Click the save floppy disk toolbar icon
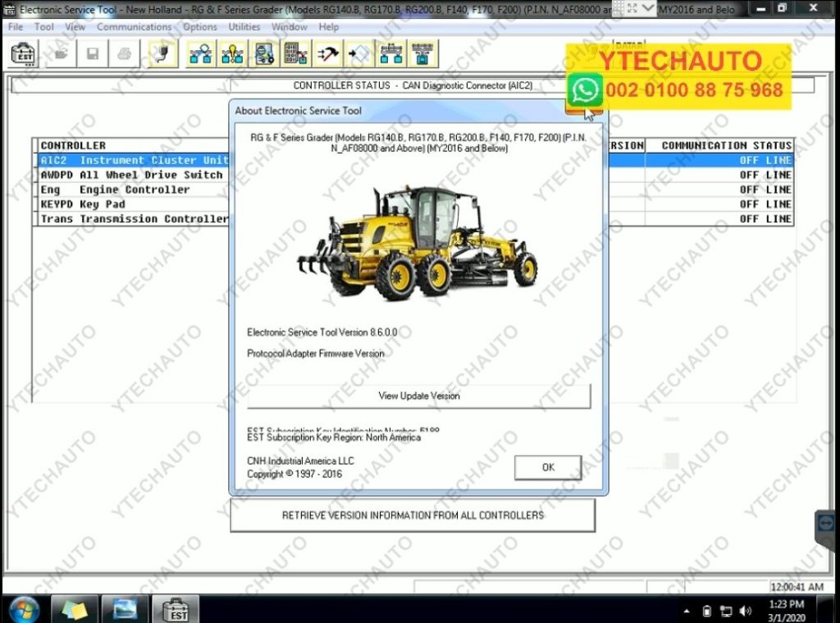Viewport: 840px width, 623px height. point(93,53)
